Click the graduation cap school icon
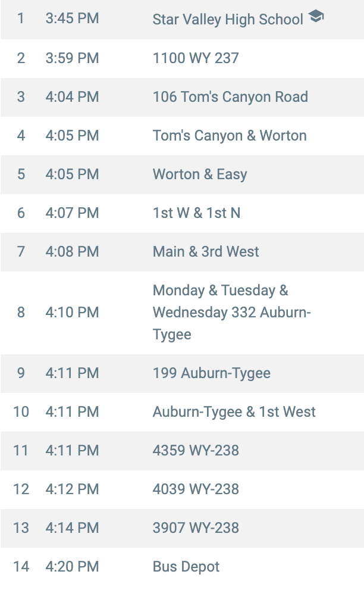The width and height of the screenshot is (364, 593). coord(316,18)
